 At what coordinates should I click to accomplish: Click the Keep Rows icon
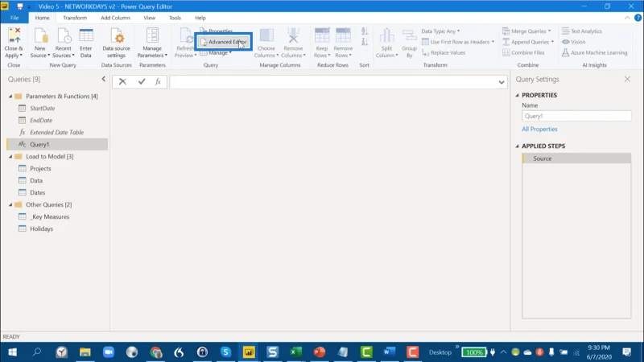[322, 35]
